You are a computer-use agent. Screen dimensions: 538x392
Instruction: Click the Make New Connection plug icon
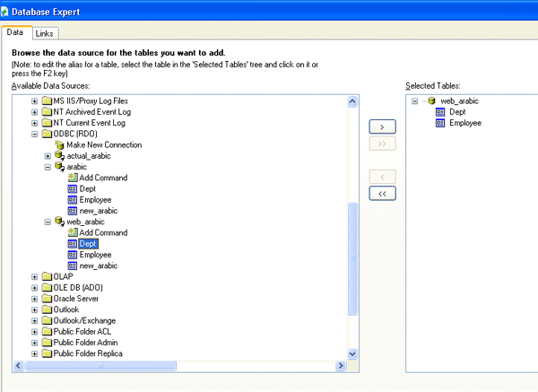coord(60,144)
